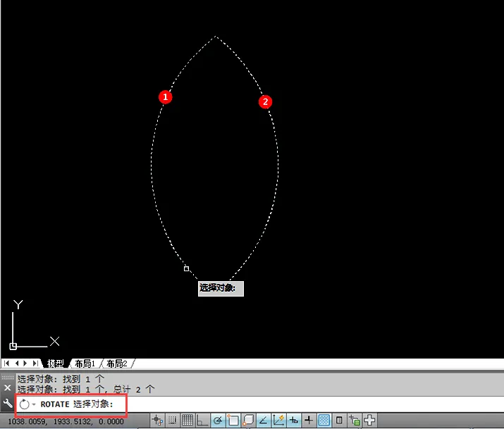The image size is (504, 429).
Task: Go to next layout tab arrow
Action: coord(25,363)
